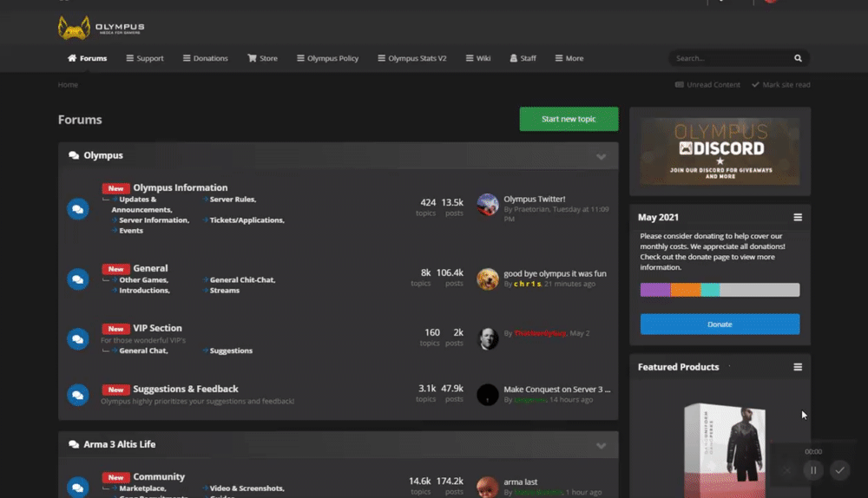The image size is (868, 498).
Task: Finish recording with the checkmark button
Action: (x=839, y=470)
